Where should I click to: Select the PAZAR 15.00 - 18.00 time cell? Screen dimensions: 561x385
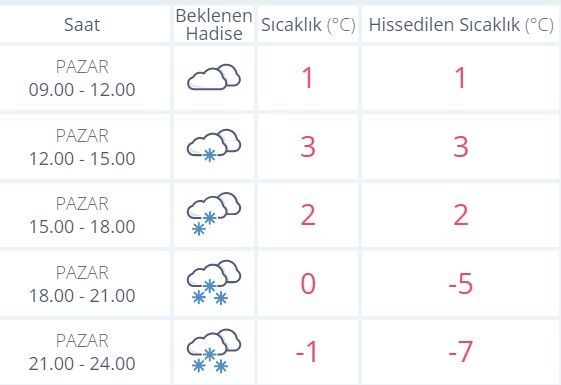click(x=82, y=215)
